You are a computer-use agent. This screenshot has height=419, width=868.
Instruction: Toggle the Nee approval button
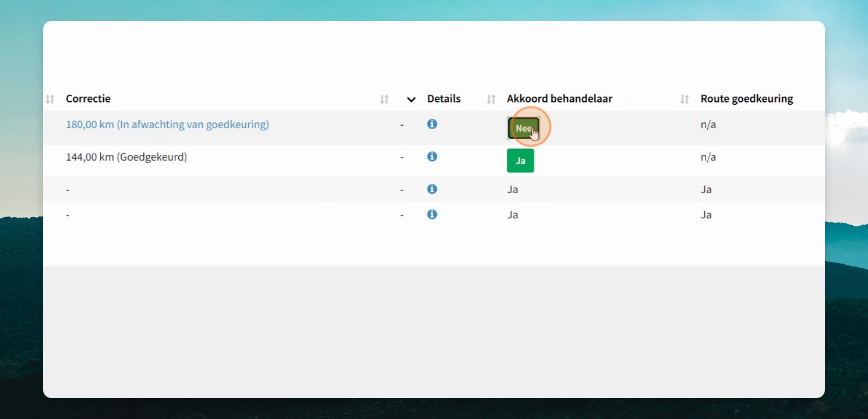coord(523,128)
